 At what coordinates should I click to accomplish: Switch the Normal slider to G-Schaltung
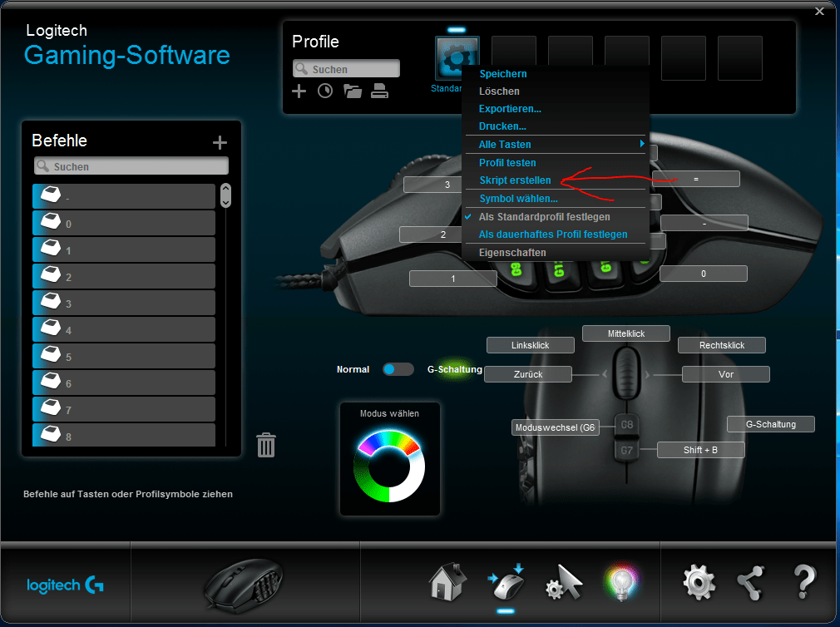(x=398, y=369)
